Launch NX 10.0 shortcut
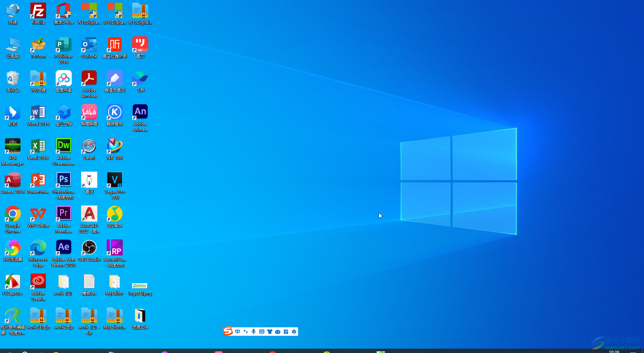The height and width of the screenshot is (353, 644). (115, 149)
